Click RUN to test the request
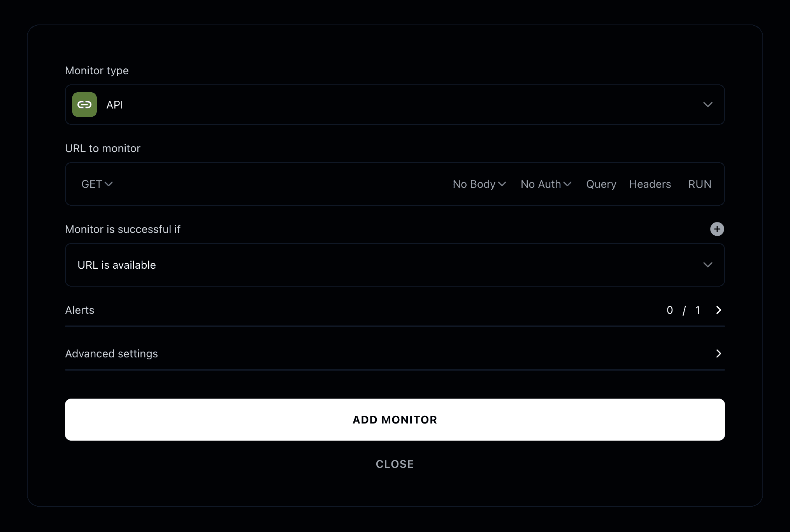The image size is (790, 532). click(699, 184)
